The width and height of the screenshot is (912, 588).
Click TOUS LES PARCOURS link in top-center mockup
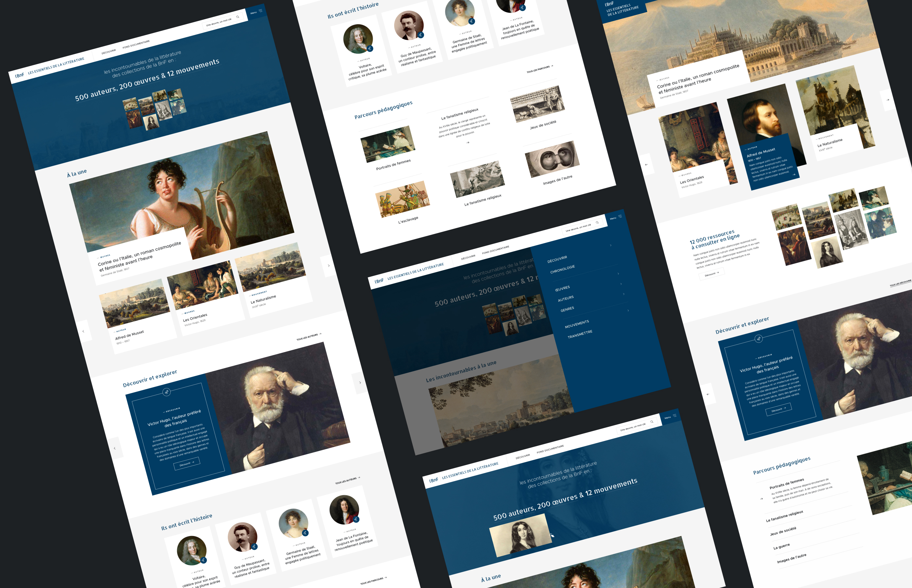[540, 69]
